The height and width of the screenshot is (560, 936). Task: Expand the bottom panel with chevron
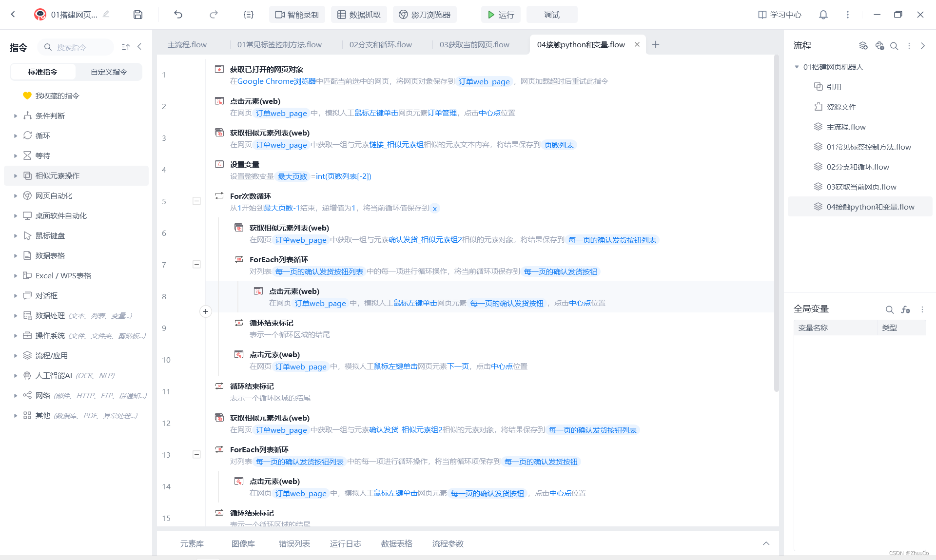(766, 543)
